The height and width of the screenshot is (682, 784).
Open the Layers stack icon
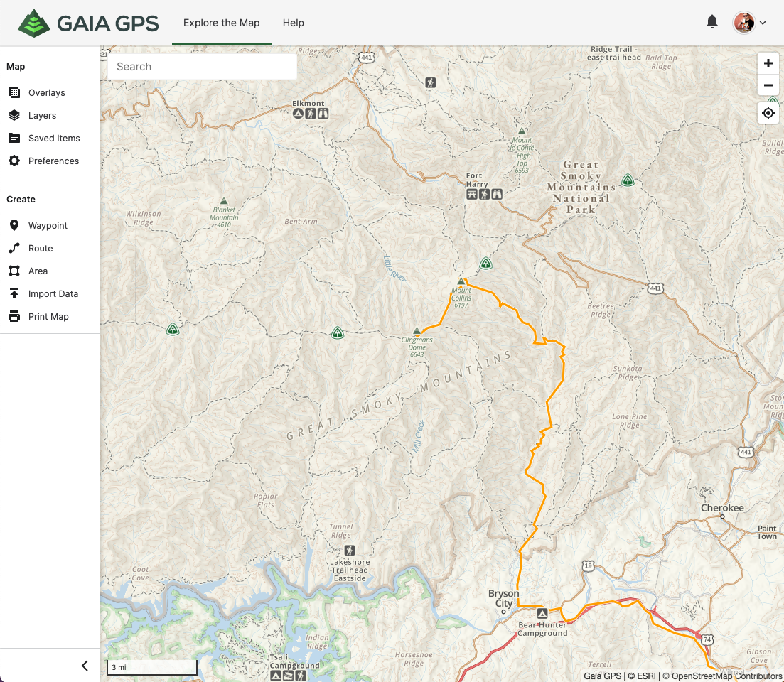click(14, 116)
